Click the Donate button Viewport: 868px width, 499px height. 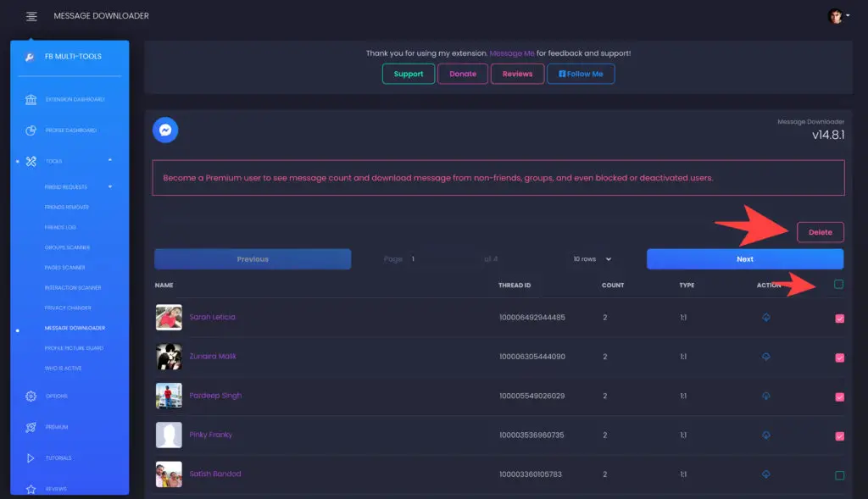(463, 75)
